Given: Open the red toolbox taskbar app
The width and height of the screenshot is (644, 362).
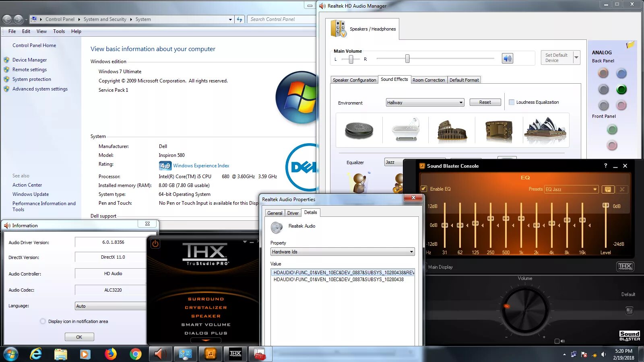Looking at the screenshot, I should tap(260, 354).
